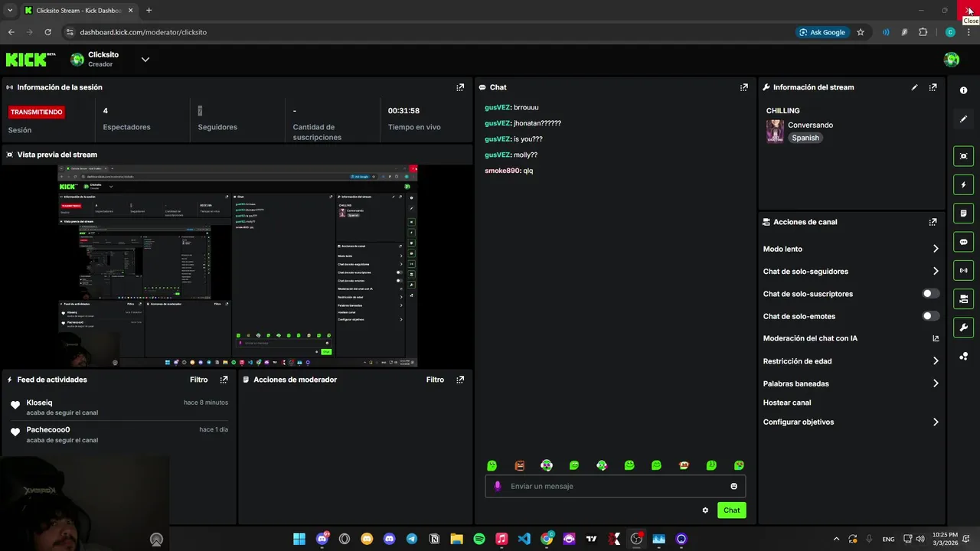The image size is (980, 551).
Task: Click Ask Google button in address bar
Action: click(x=822, y=32)
